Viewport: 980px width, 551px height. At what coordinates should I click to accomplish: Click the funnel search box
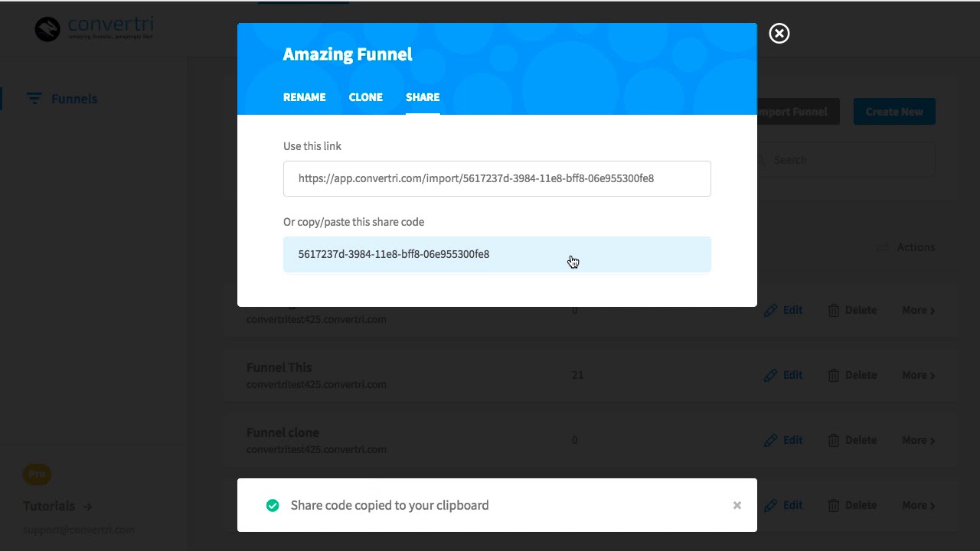click(850, 160)
